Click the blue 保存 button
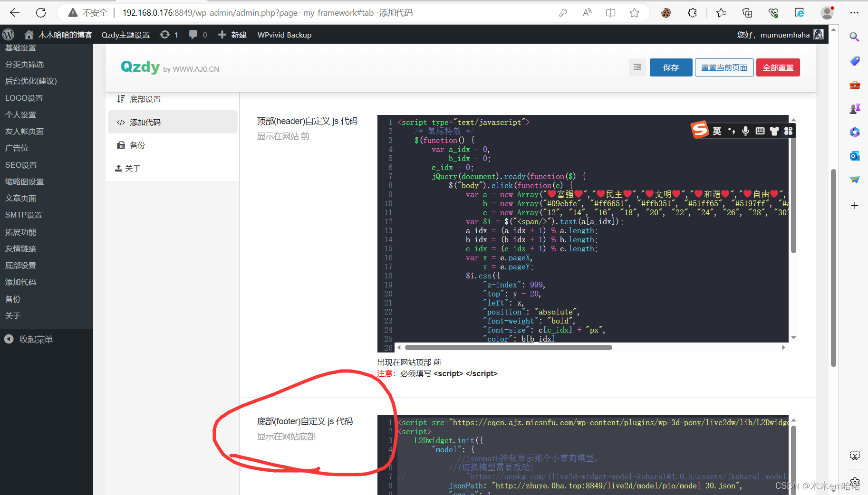This screenshot has height=495, width=868. click(x=671, y=67)
